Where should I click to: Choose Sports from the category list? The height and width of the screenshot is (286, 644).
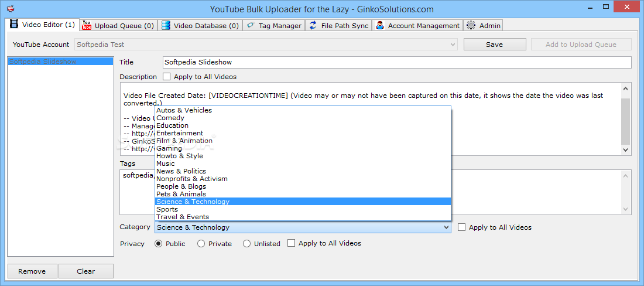(x=303, y=209)
